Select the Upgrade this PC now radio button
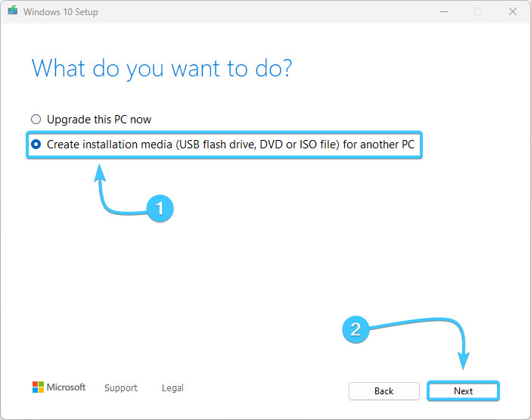The image size is (531, 420). (x=36, y=120)
